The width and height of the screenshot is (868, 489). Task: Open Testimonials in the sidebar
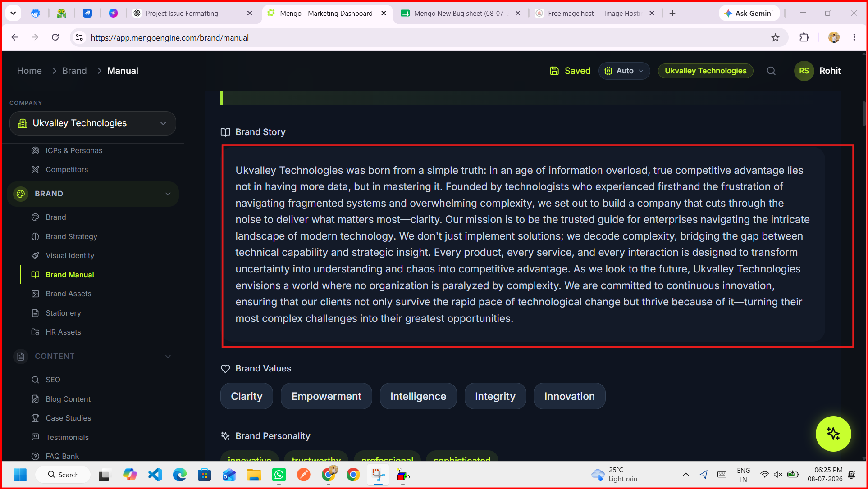(x=67, y=437)
